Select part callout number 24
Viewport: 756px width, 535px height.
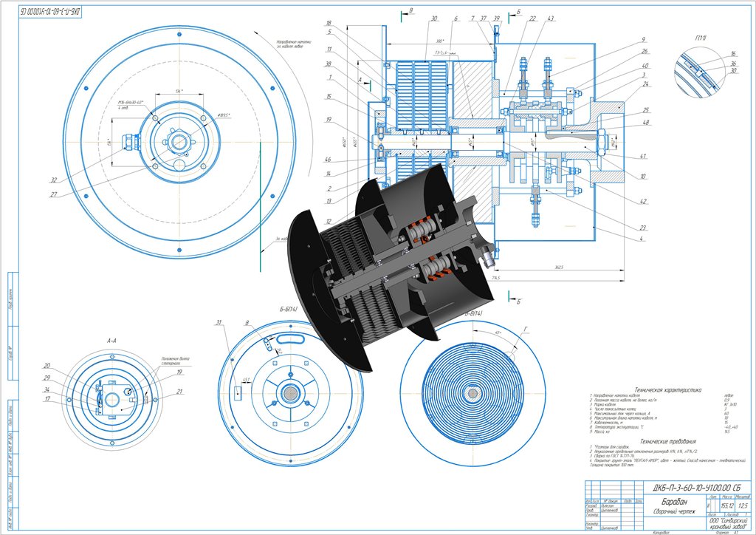(645, 84)
